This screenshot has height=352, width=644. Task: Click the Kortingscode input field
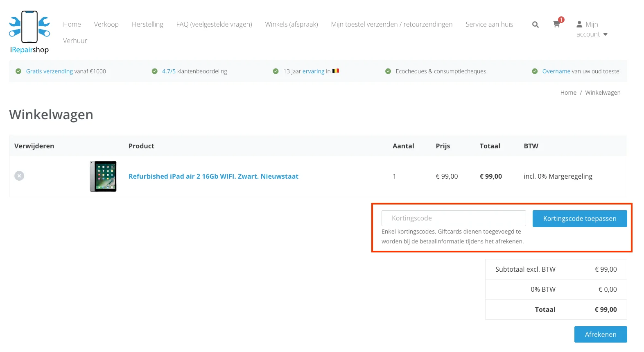[454, 218]
